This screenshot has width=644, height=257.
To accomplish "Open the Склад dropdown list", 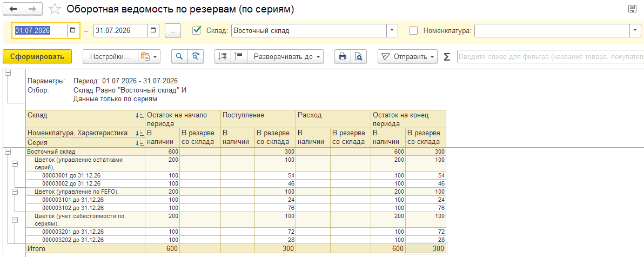I will pos(392,30).
